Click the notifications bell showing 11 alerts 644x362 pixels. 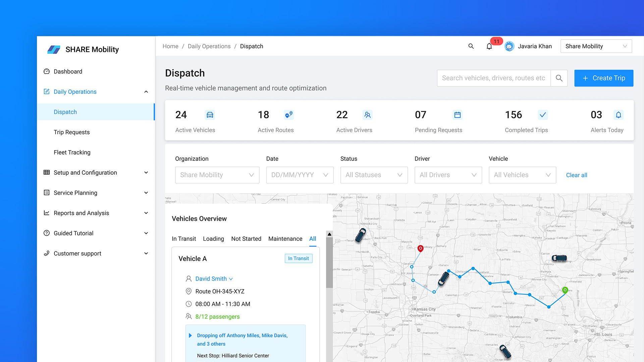(489, 46)
